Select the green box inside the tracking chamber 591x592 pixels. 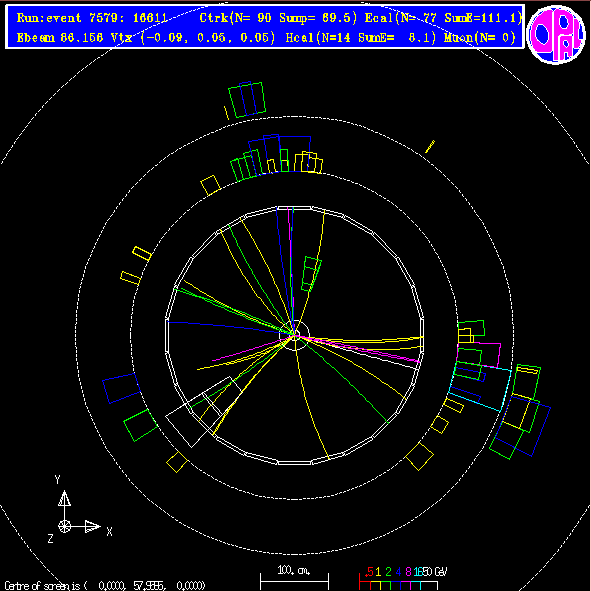click(x=312, y=274)
